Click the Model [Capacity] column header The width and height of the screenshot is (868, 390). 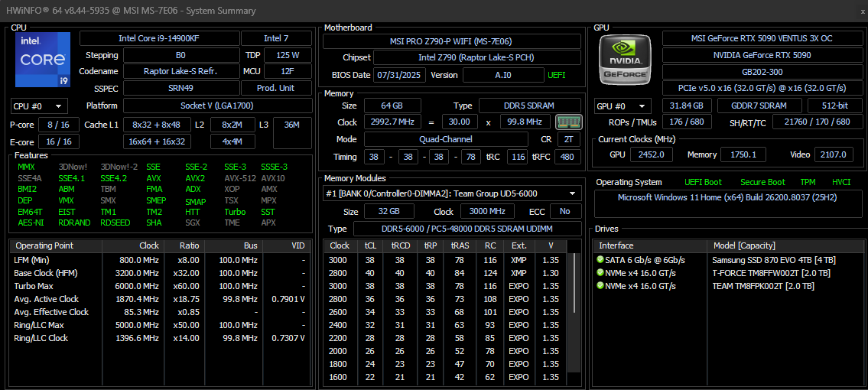pyautogui.click(x=786, y=245)
